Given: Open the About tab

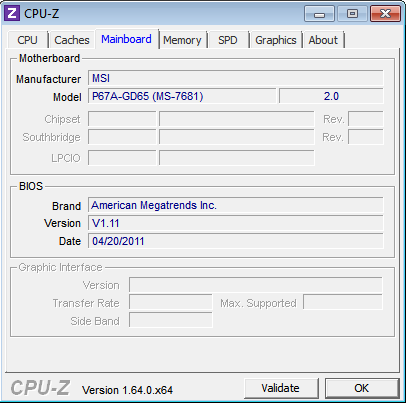Looking at the screenshot, I should 323,40.
